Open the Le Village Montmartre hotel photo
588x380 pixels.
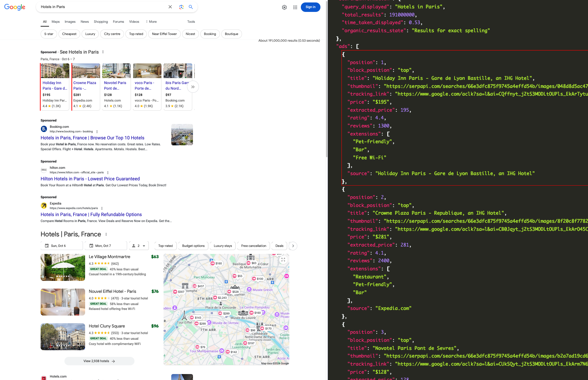coord(63,268)
